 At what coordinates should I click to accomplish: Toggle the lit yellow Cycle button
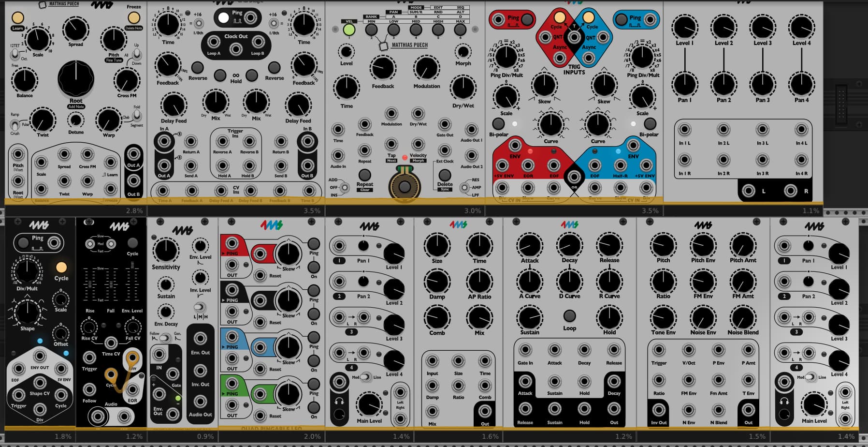(x=61, y=268)
